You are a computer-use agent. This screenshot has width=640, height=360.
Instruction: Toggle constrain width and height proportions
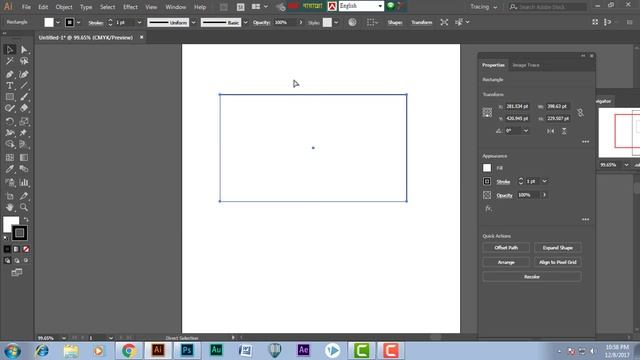click(x=580, y=112)
